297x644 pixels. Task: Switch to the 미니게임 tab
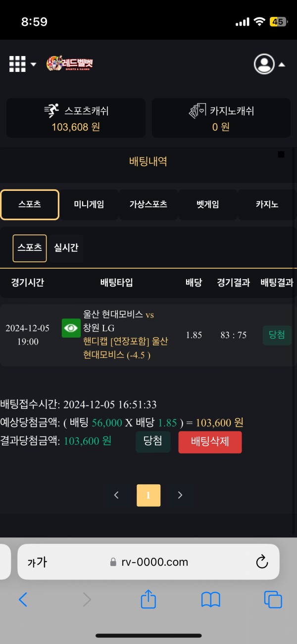tap(89, 204)
